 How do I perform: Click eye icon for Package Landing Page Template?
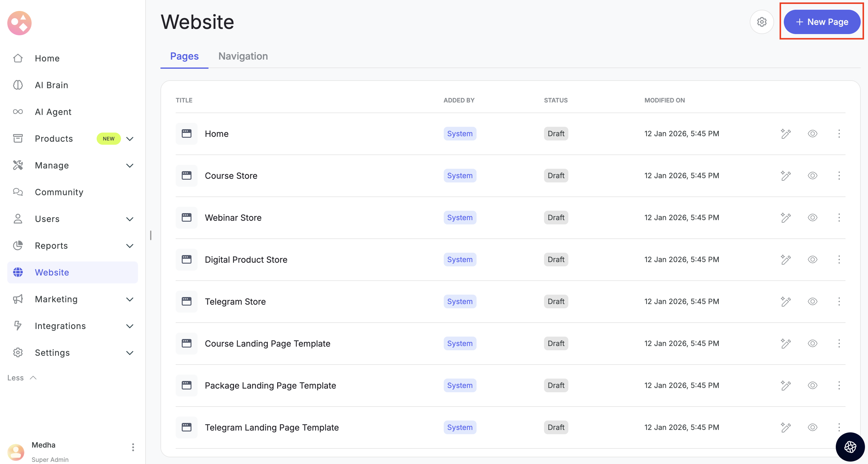click(812, 386)
